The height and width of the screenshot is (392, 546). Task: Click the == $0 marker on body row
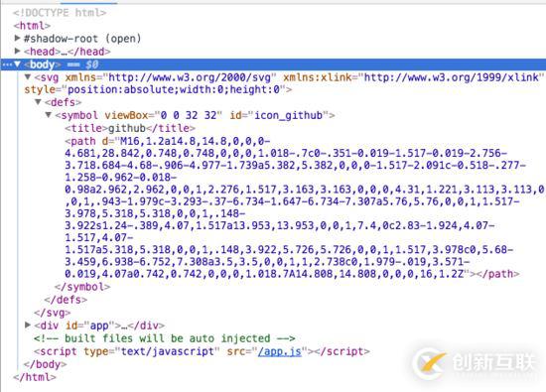click(x=82, y=65)
